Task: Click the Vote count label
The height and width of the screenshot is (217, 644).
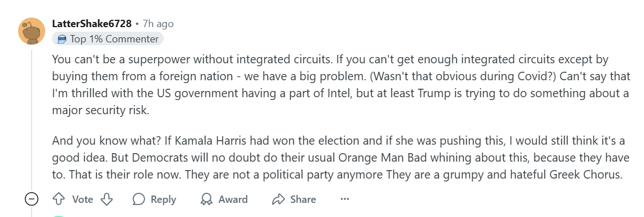Action: pos(82,199)
